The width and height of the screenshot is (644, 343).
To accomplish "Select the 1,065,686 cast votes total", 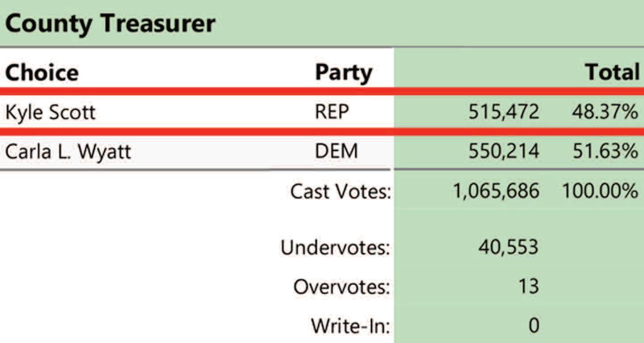I will pyautogui.click(x=496, y=192).
